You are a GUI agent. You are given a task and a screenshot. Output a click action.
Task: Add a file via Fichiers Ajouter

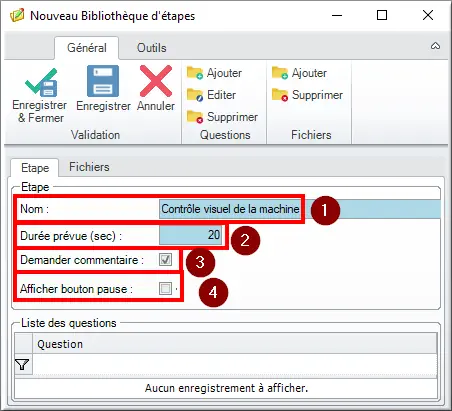click(299, 73)
